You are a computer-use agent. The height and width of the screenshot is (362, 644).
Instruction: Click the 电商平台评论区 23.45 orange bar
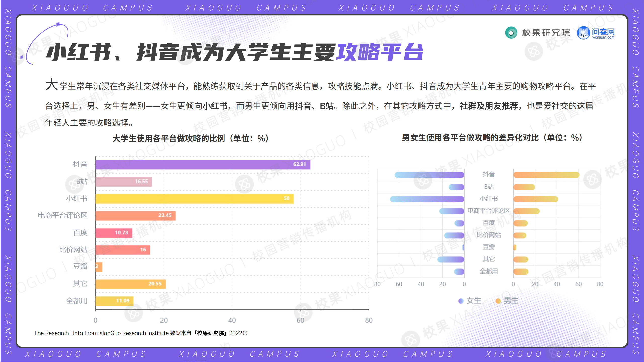click(x=135, y=216)
